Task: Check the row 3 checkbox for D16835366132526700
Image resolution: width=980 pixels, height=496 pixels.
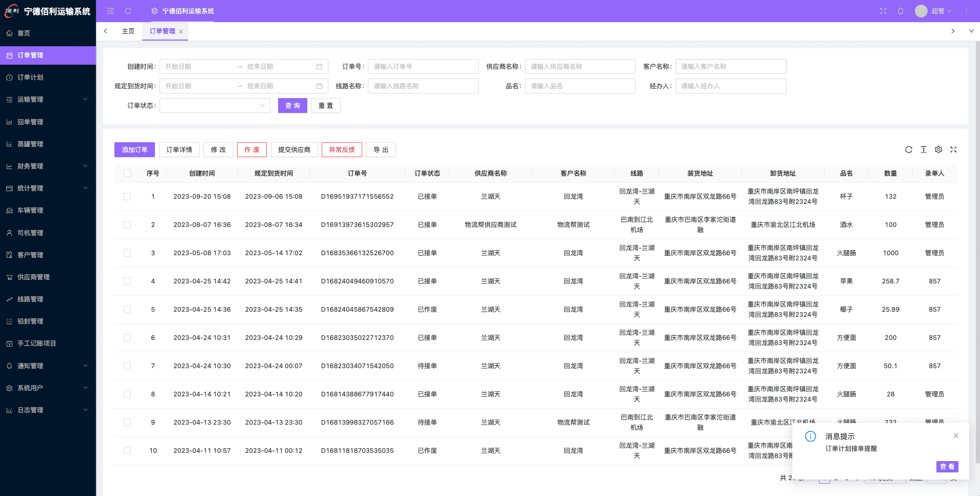Action: coord(127,253)
